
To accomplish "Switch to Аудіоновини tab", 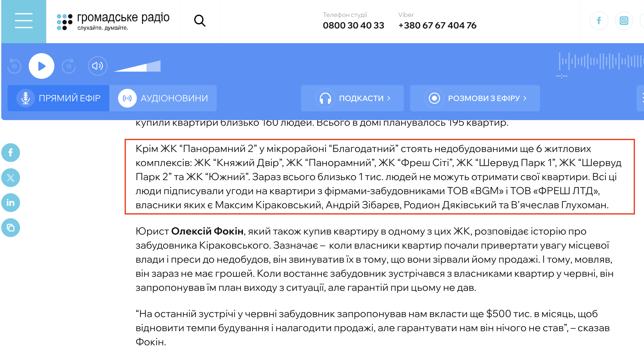I will point(163,98).
